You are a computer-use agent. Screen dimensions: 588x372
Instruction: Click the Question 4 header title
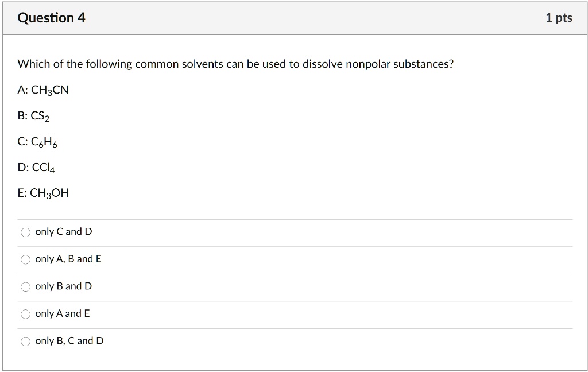coord(51,17)
